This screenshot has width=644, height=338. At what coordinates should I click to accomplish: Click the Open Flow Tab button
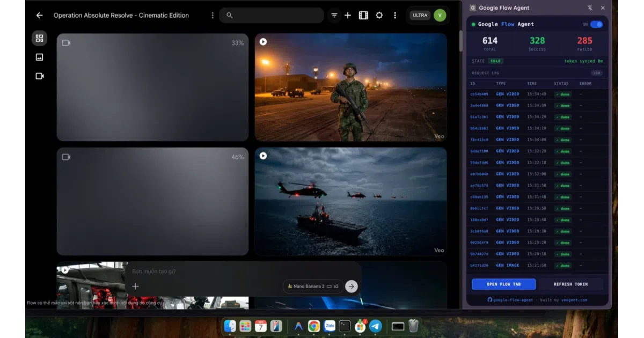coord(503,284)
